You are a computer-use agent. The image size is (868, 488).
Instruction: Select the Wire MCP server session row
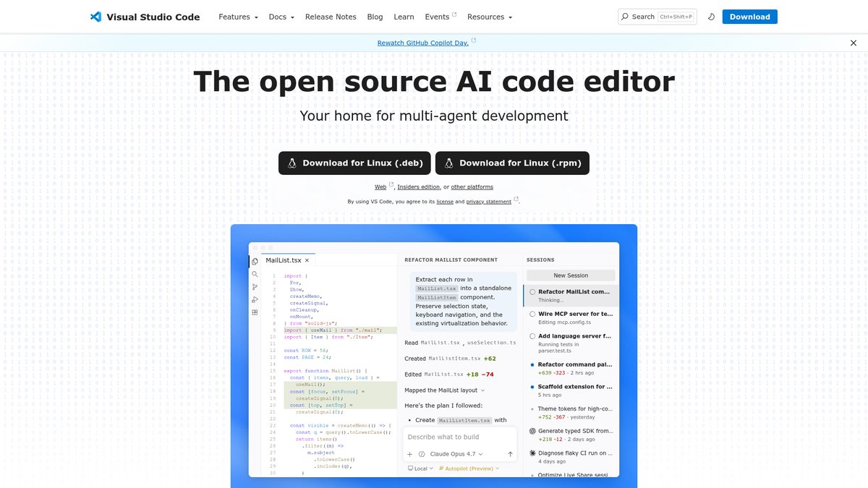pyautogui.click(x=571, y=318)
